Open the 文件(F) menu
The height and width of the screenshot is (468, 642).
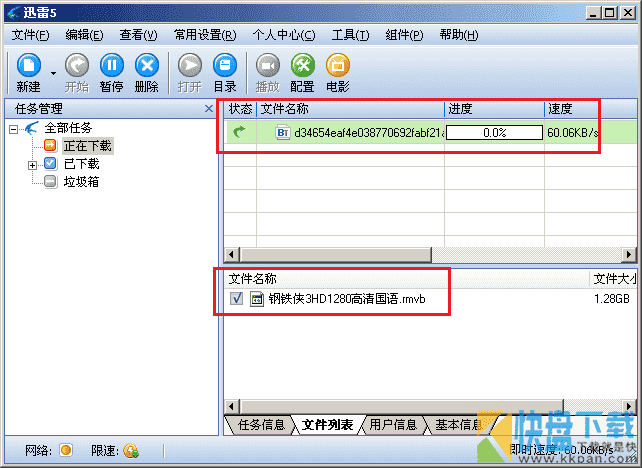pyautogui.click(x=30, y=35)
